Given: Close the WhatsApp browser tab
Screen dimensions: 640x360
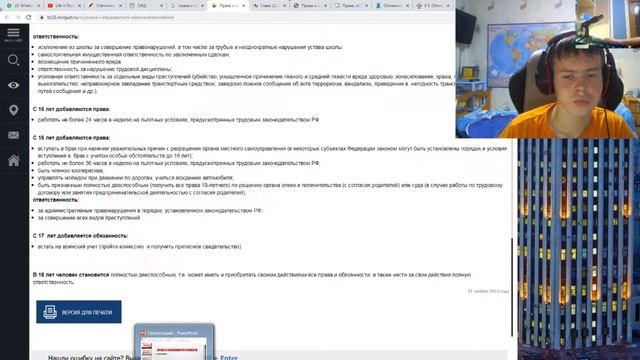Looking at the screenshot, I should click(x=38, y=6).
